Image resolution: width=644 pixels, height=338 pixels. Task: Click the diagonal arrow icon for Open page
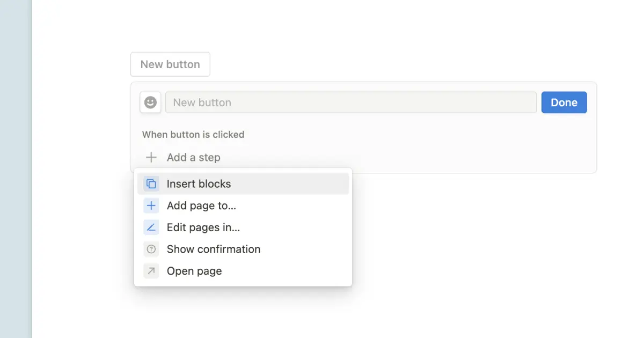(151, 271)
